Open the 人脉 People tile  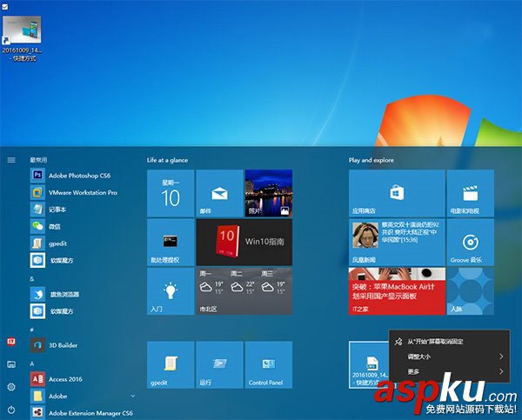pyautogui.click(x=470, y=291)
